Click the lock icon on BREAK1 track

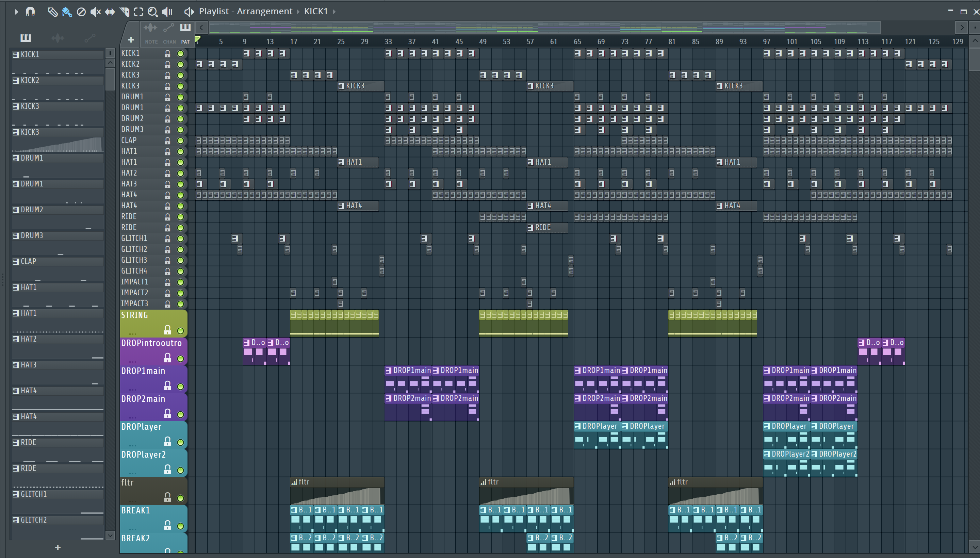tap(167, 525)
